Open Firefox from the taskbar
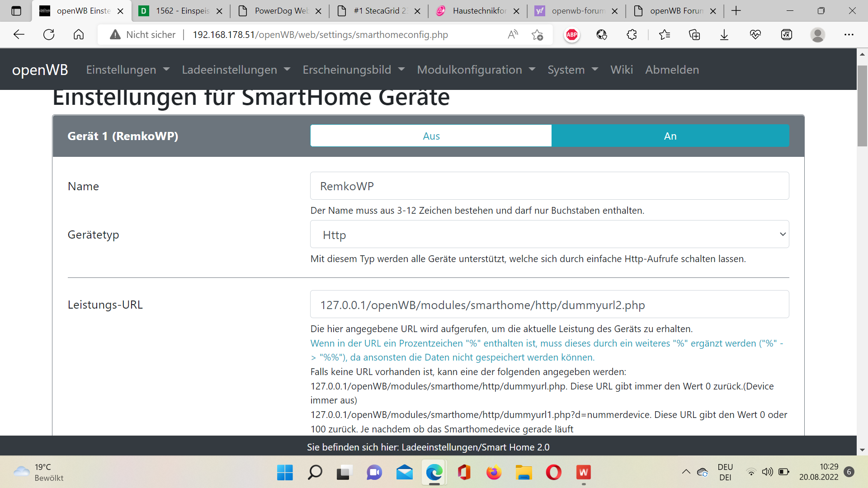This screenshot has width=868, height=488. [494, 473]
